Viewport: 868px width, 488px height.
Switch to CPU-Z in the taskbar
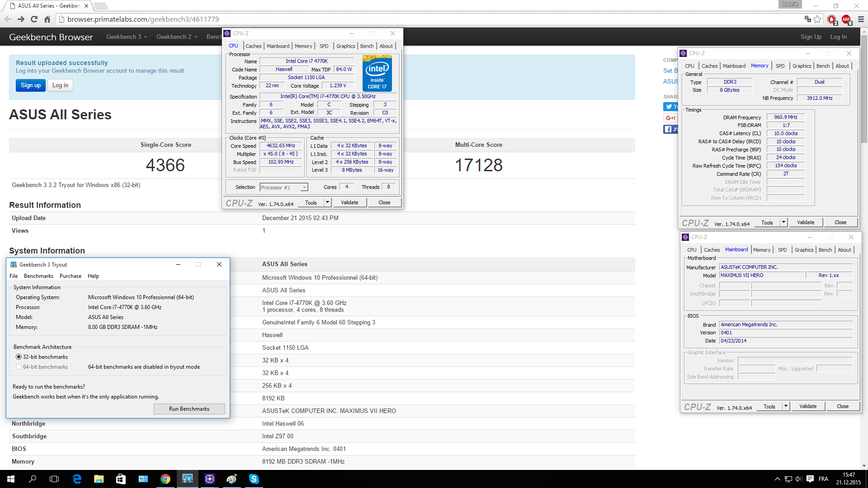[210, 479]
